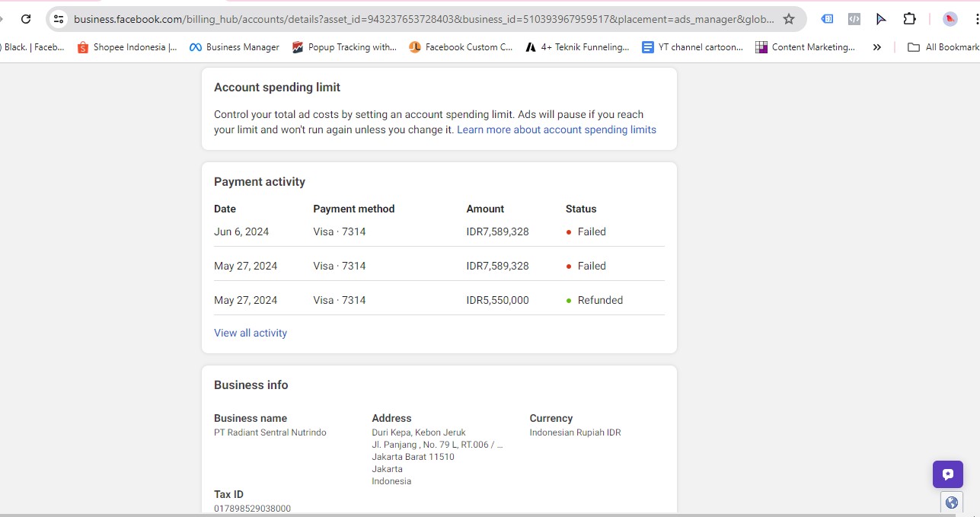Click the Address label in Business info
980x517 pixels.
click(391, 418)
